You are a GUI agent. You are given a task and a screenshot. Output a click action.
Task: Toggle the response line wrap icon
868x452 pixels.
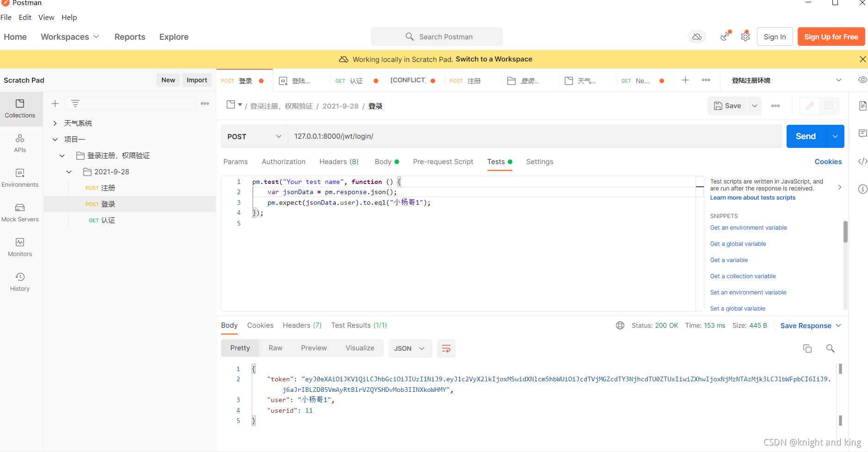click(x=446, y=348)
